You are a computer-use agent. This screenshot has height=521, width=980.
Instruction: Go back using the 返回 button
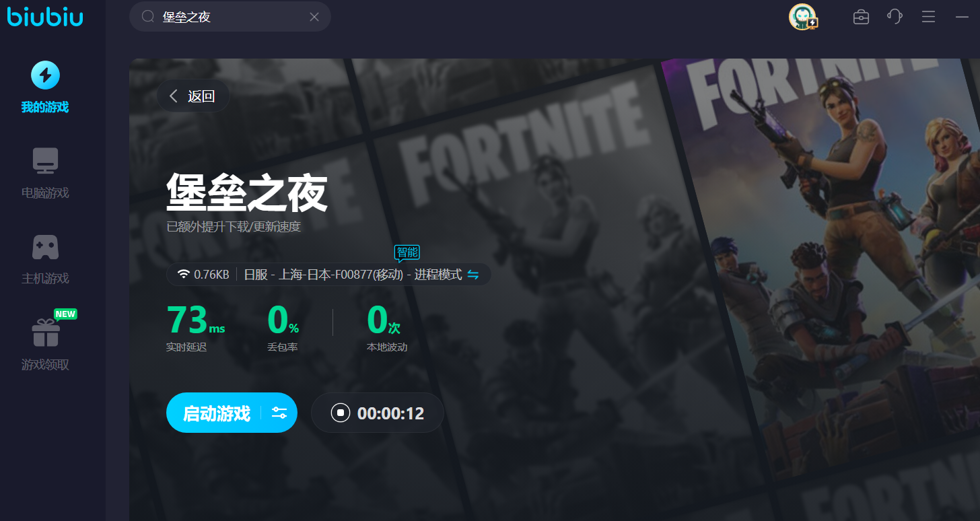[x=193, y=96]
